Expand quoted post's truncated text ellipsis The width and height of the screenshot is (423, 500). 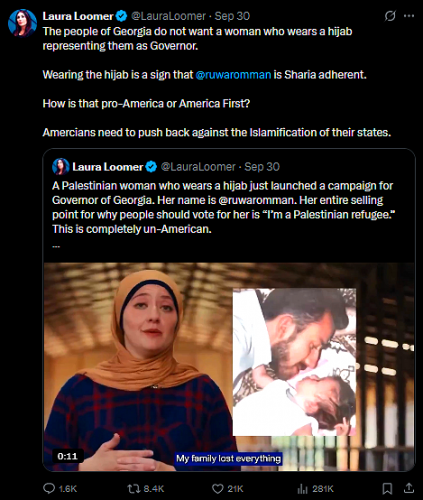(x=56, y=246)
